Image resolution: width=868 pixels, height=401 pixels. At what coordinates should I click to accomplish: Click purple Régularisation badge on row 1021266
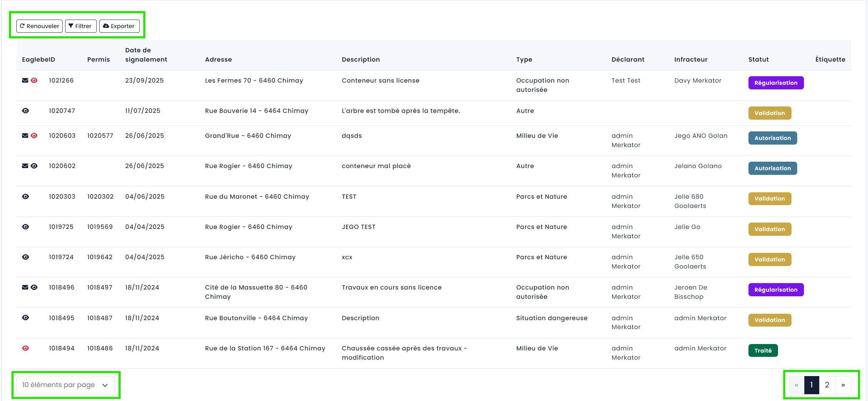tap(776, 83)
